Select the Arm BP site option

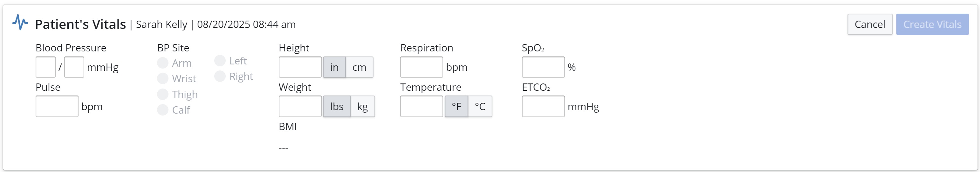click(163, 63)
